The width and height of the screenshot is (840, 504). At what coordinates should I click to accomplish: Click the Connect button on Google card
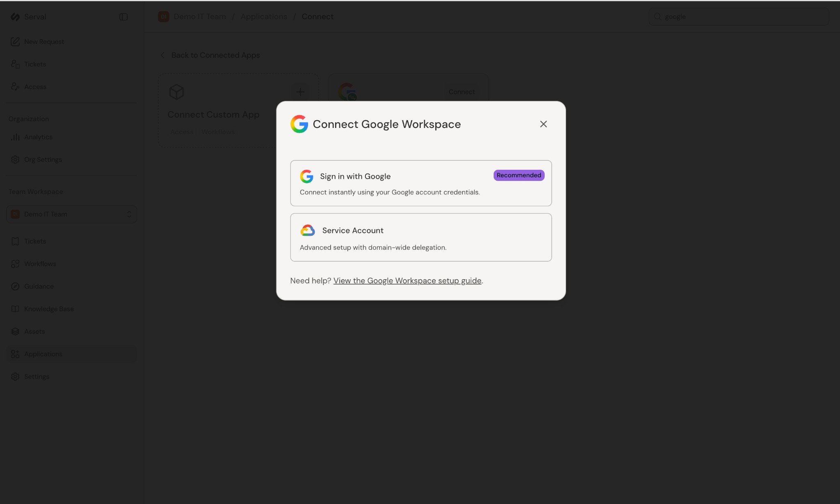click(462, 92)
